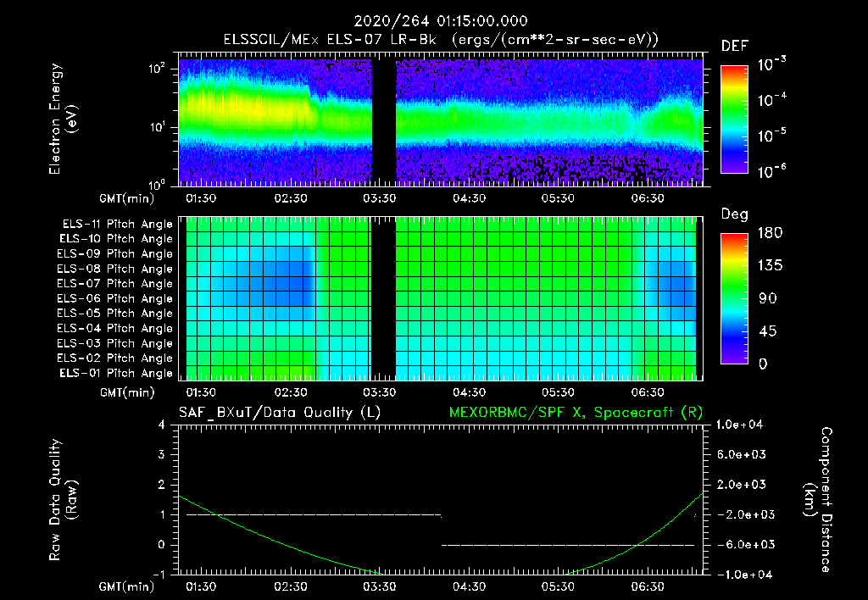Click the 2.0e+03 distance tick label
Image resolution: width=868 pixels, height=600 pixels.
741,484
